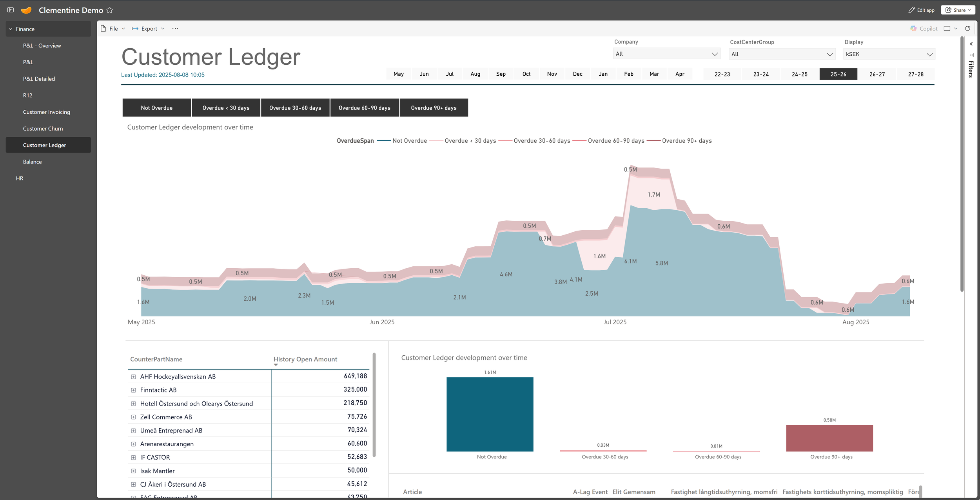Open the view layout icon menu
This screenshot has height=500, width=980.
tap(947, 29)
